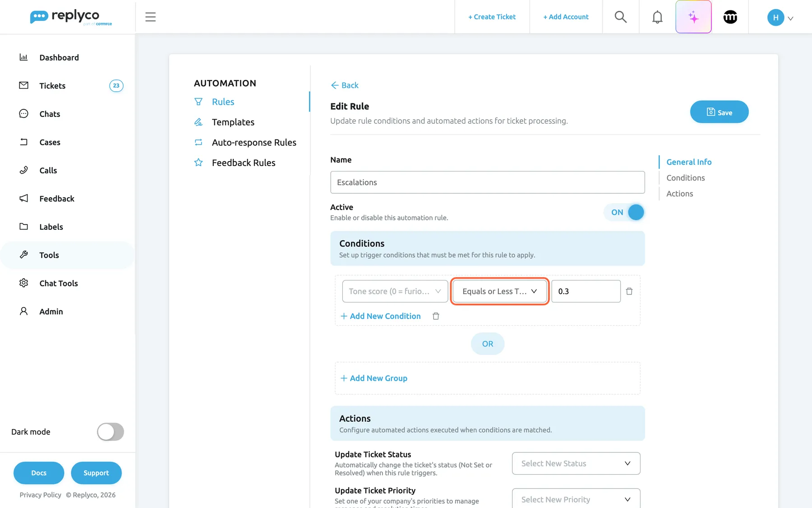
Task: Save the rule
Action: click(x=719, y=112)
